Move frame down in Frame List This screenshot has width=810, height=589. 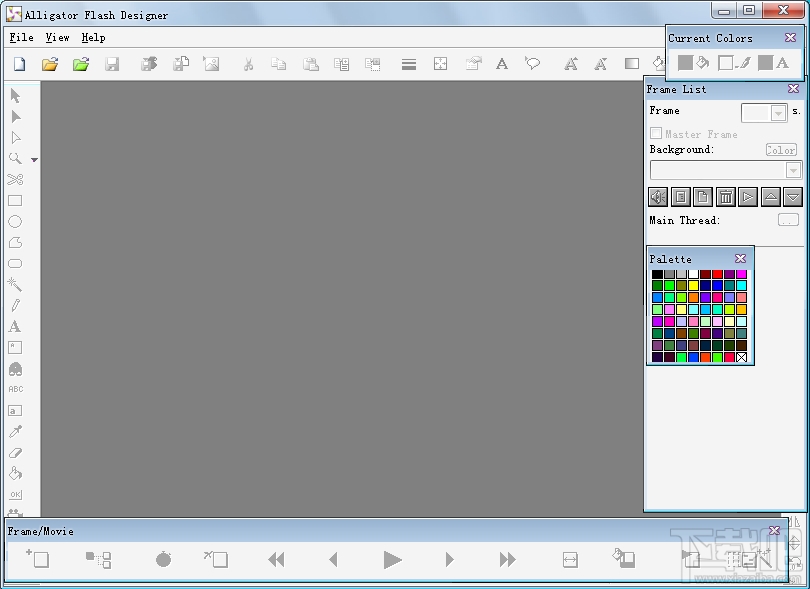[x=793, y=197]
